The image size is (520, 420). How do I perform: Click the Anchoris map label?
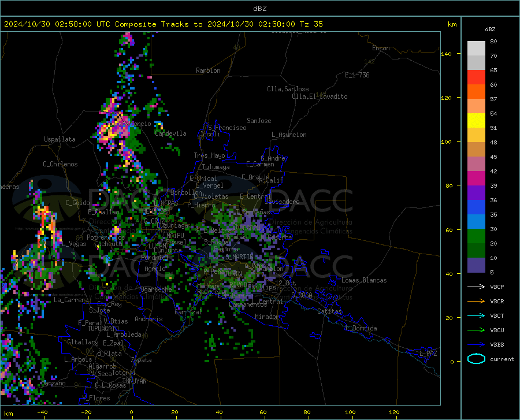(x=148, y=319)
